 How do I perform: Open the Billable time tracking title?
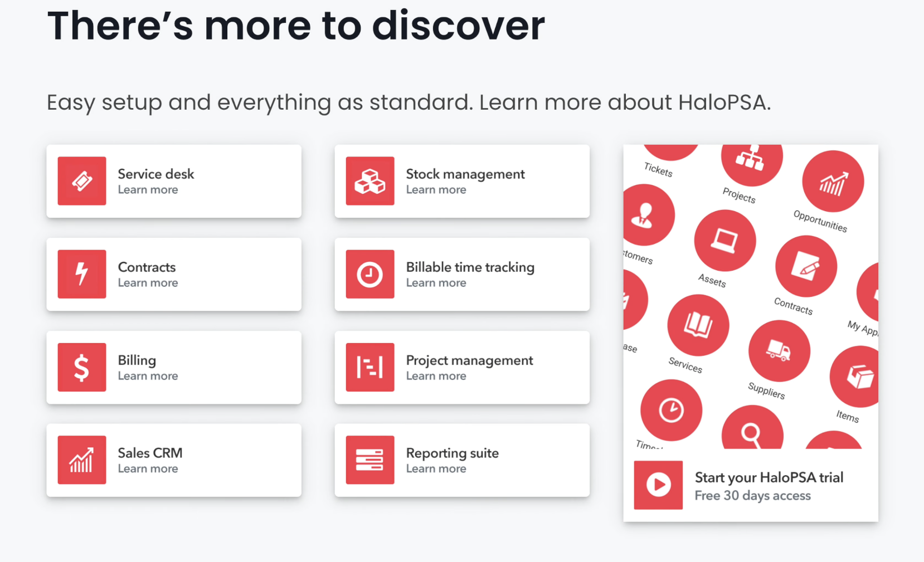pyautogui.click(x=470, y=267)
